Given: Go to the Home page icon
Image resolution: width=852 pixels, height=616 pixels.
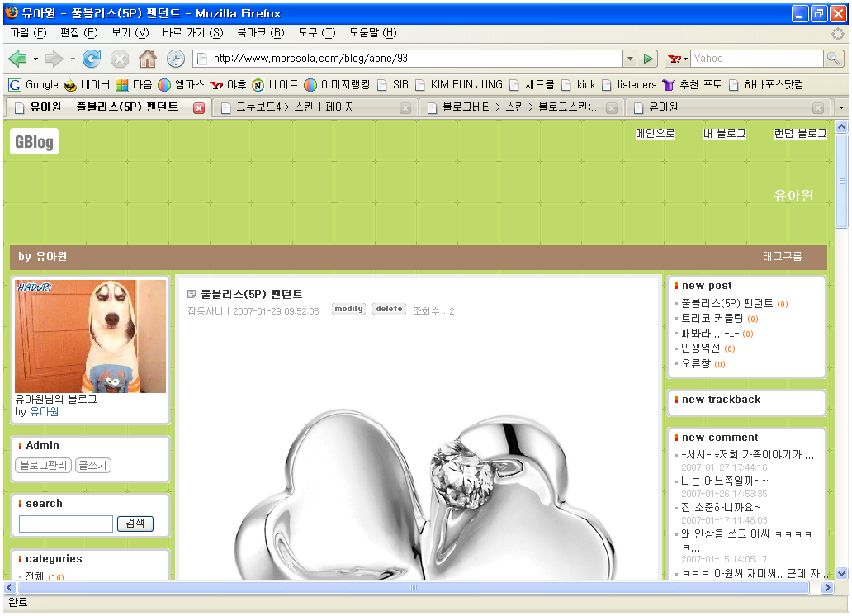Looking at the screenshot, I should [x=147, y=59].
